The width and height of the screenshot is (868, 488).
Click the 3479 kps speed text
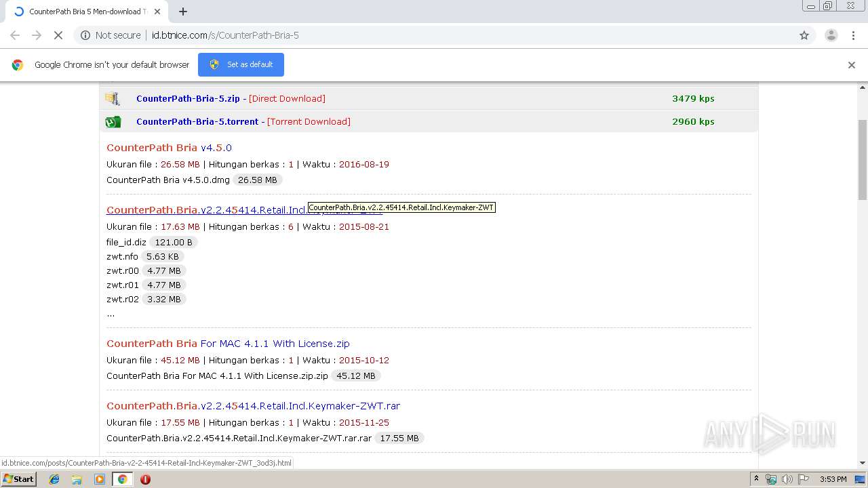(x=693, y=98)
